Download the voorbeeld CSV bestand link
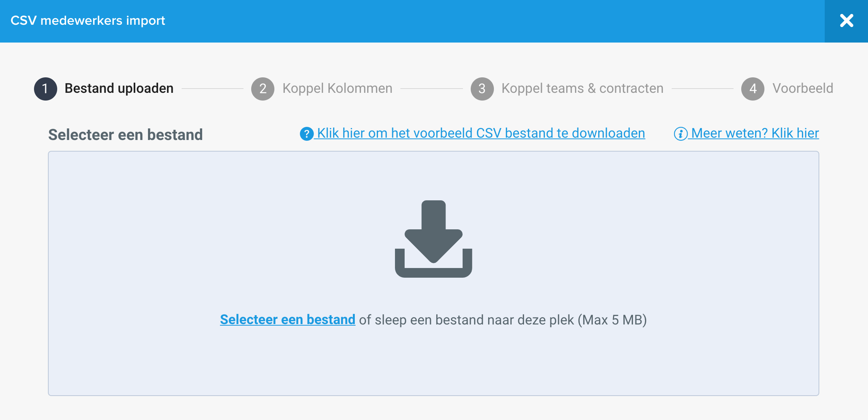This screenshot has height=420, width=868. pos(481,133)
